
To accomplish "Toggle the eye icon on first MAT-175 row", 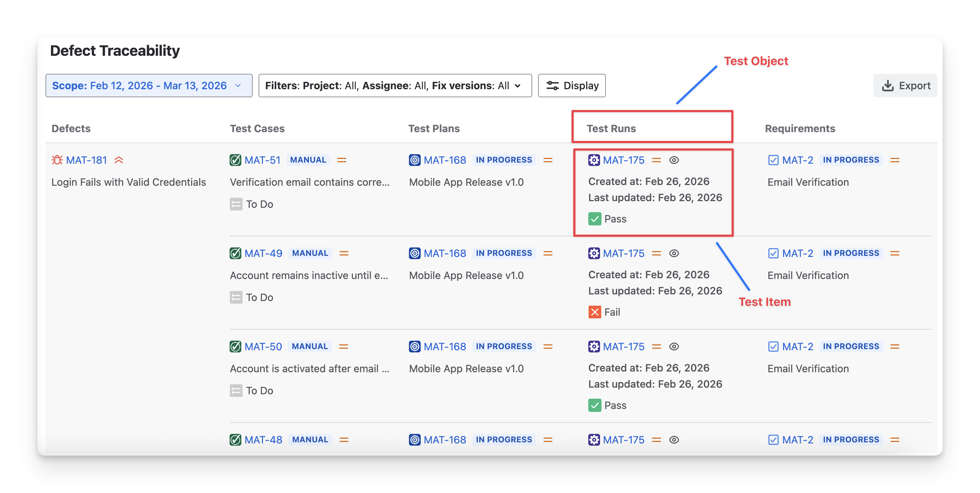I will 674,160.
